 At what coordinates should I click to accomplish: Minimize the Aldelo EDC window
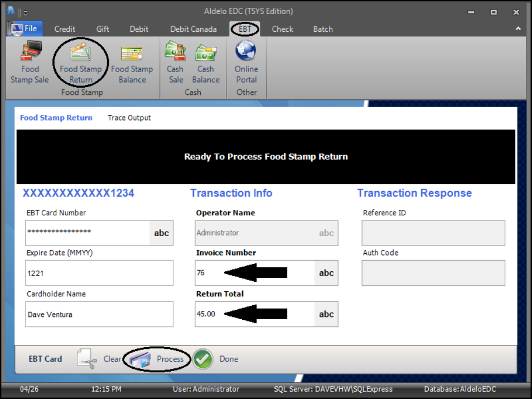click(471, 12)
